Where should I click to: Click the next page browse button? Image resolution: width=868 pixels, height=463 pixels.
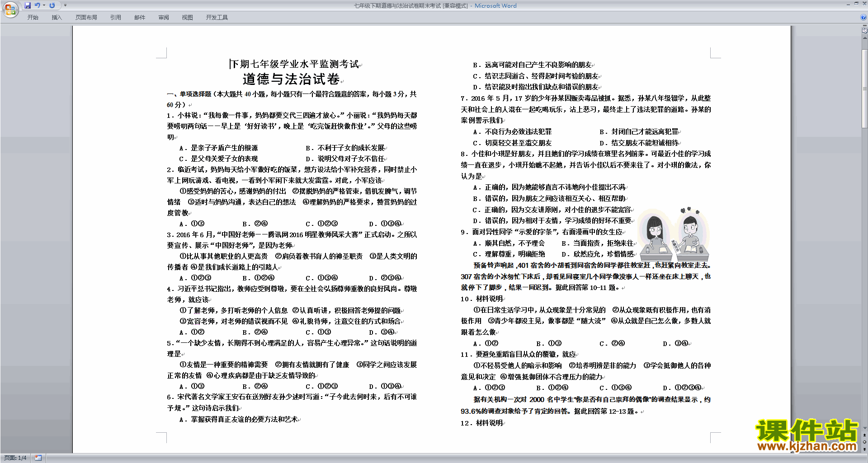click(x=865, y=449)
